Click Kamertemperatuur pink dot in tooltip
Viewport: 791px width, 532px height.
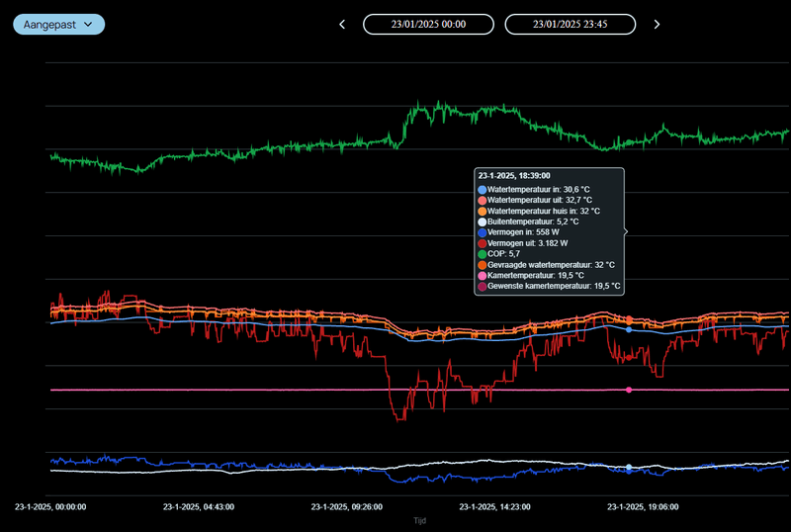(483, 276)
